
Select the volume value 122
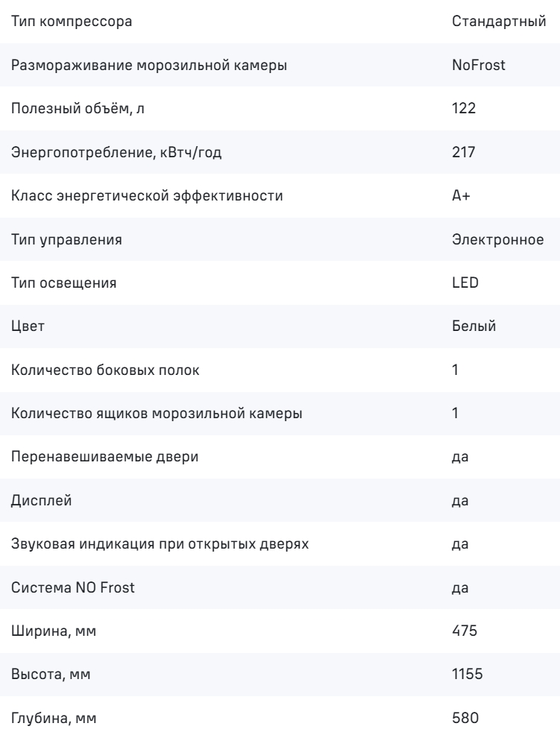[x=463, y=108]
